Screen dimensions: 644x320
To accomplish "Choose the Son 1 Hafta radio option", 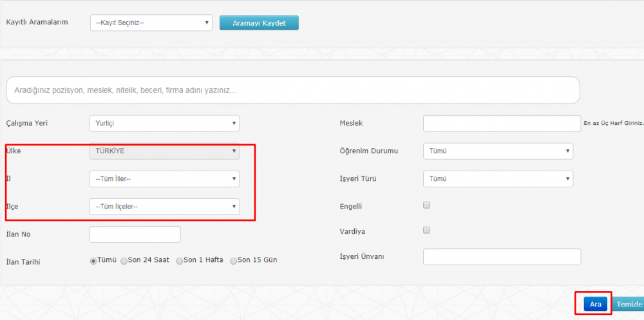I will point(180,261).
